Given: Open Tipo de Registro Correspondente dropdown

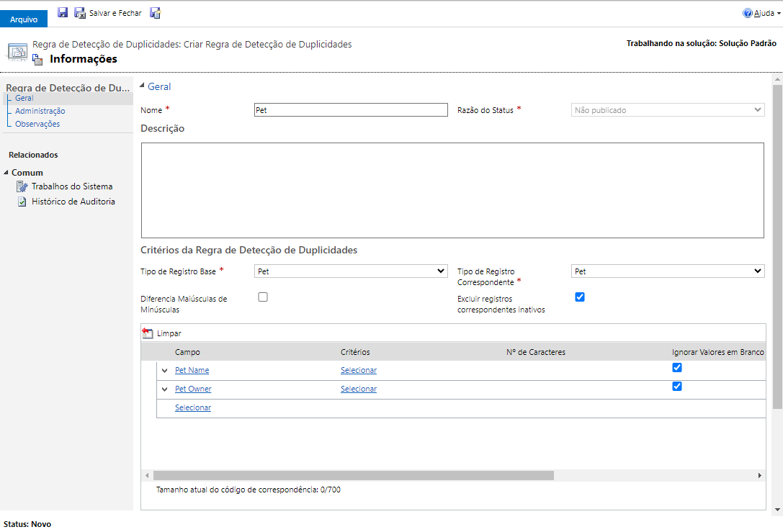Looking at the screenshot, I should [x=668, y=271].
